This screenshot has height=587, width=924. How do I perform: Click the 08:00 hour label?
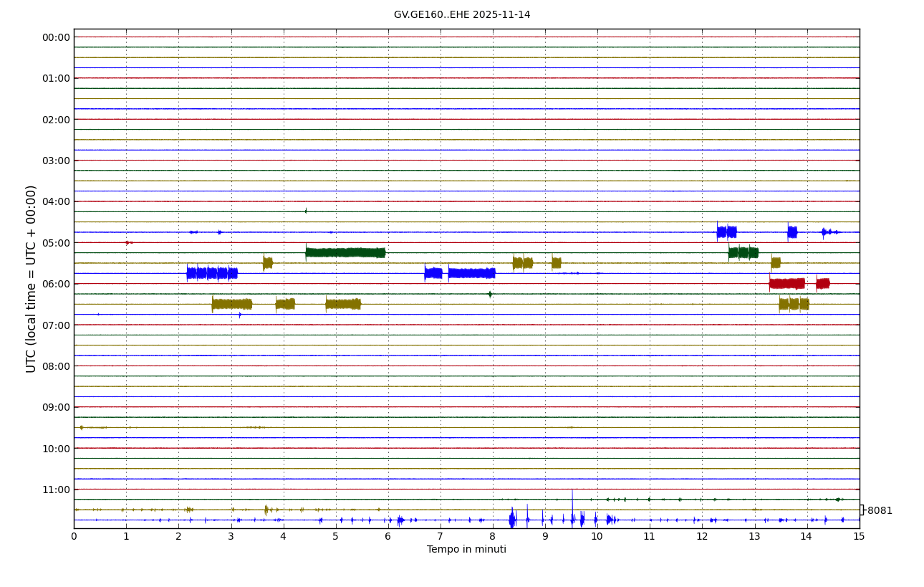pyautogui.click(x=57, y=366)
